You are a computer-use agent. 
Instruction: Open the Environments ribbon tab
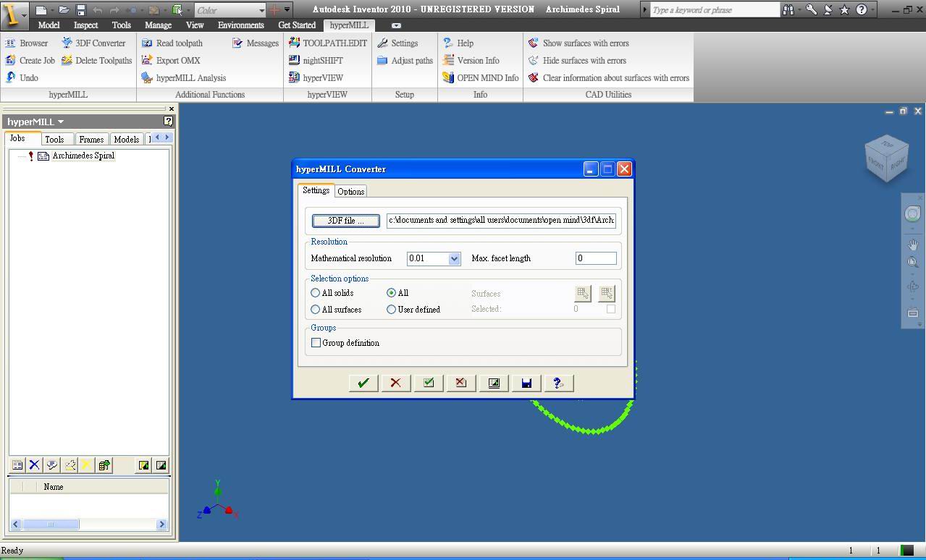coord(241,25)
